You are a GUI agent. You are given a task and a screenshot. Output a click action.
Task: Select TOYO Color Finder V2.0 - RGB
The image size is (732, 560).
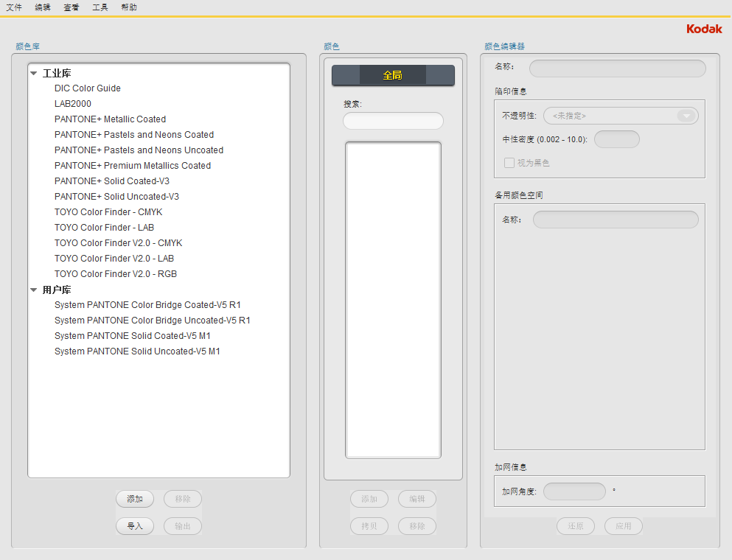(x=116, y=273)
